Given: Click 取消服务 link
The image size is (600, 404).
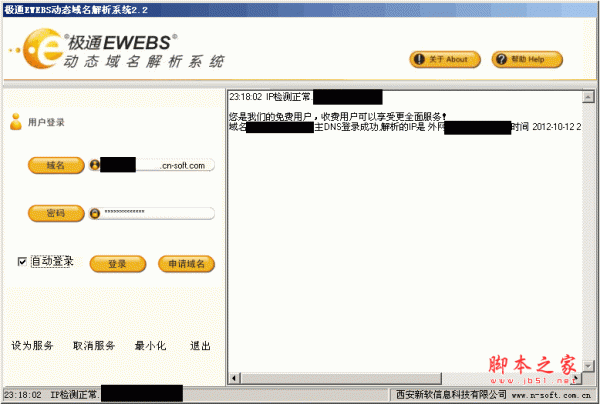Looking at the screenshot, I should click(94, 345).
